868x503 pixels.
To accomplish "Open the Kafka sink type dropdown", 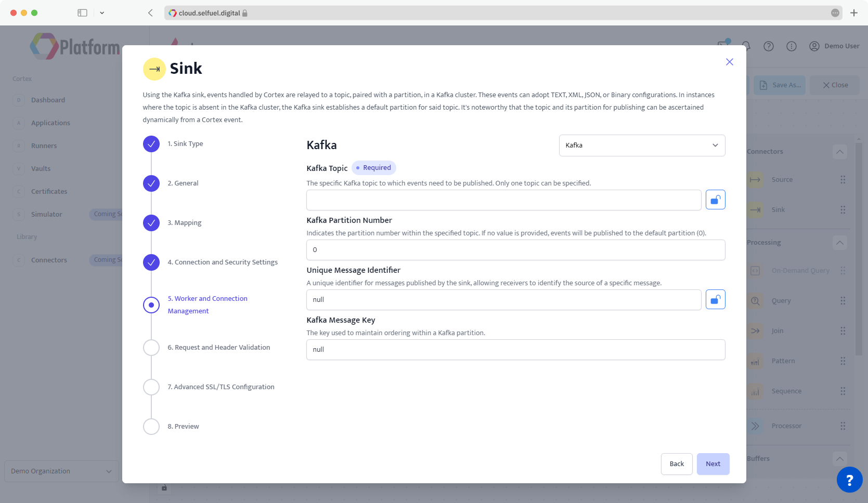I will click(642, 145).
